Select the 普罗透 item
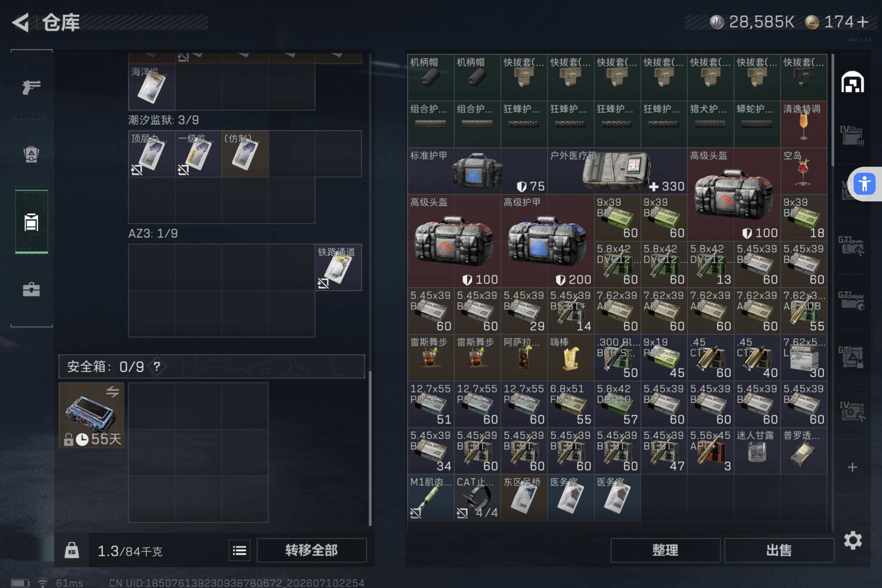The width and height of the screenshot is (882, 588). [804, 451]
